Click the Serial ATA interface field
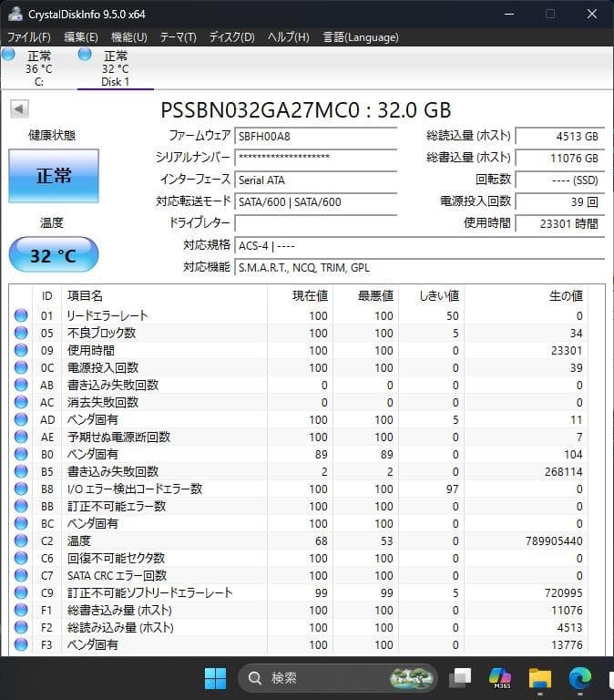This screenshot has height=700, width=614. tap(316, 180)
